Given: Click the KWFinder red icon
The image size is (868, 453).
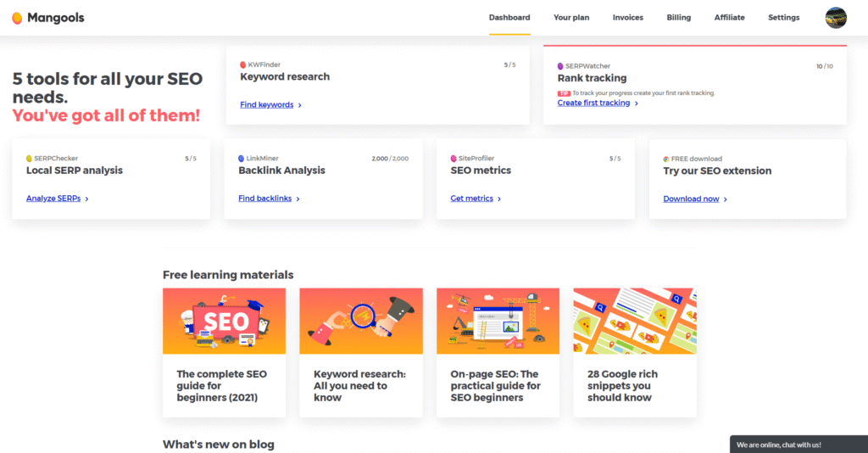Looking at the screenshot, I should tap(243, 64).
